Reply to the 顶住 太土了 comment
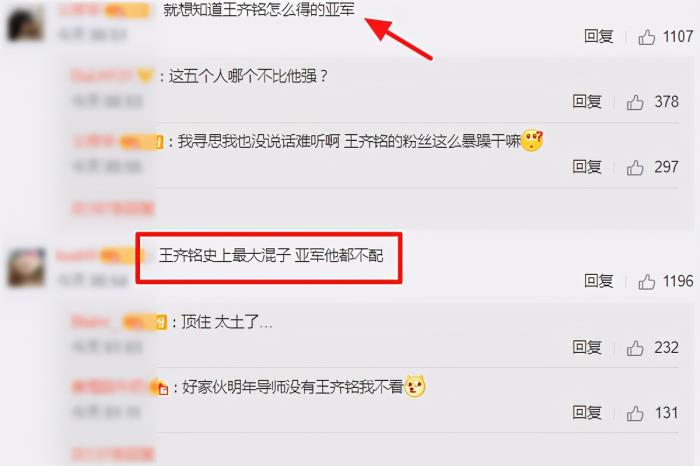Screen dimensions: 700x466 coord(587,347)
